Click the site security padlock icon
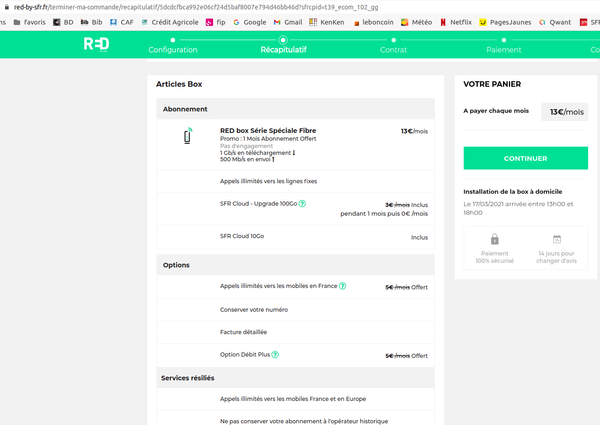The image size is (600, 425). (x=7, y=7)
